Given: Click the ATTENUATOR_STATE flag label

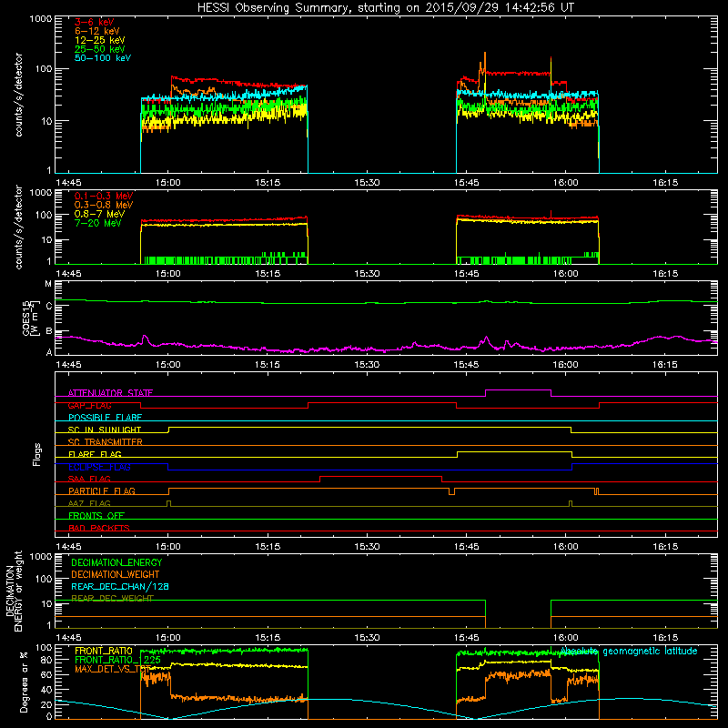Looking at the screenshot, I should pyautogui.click(x=110, y=393).
